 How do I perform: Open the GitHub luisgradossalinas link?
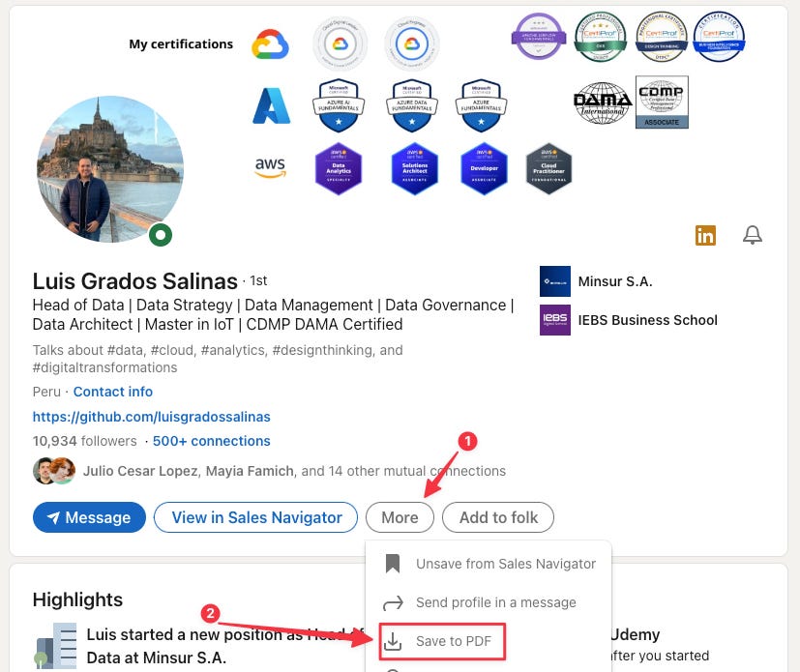pyautogui.click(x=152, y=417)
